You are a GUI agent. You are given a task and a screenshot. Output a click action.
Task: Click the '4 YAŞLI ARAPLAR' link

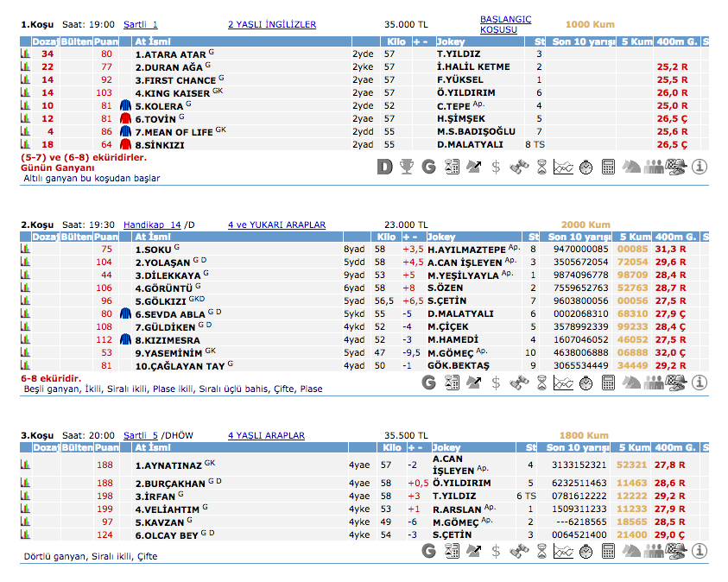pyautogui.click(x=266, y=436)
